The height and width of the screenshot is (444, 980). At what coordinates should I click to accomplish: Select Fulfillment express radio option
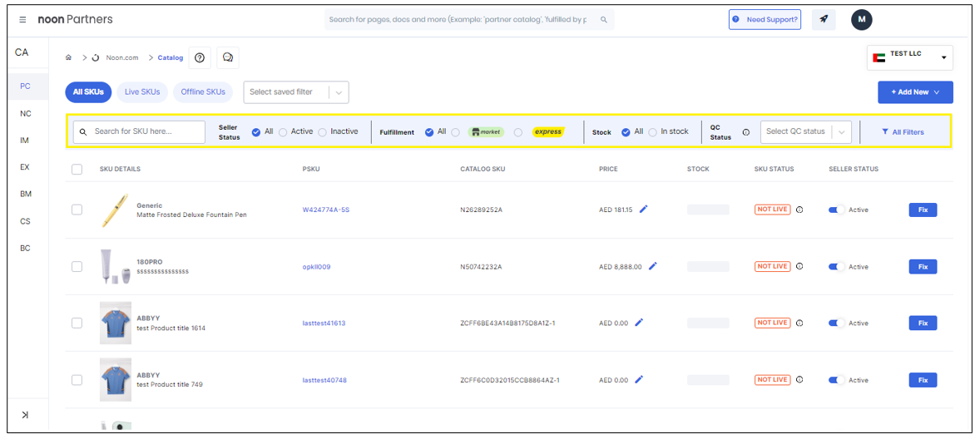pyautogui.click(x=518, y=132)
